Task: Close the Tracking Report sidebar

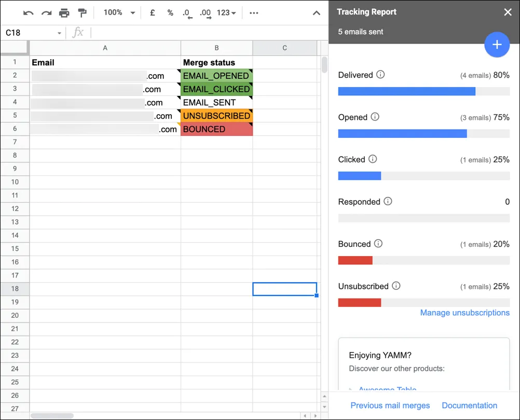Action: 508,12
